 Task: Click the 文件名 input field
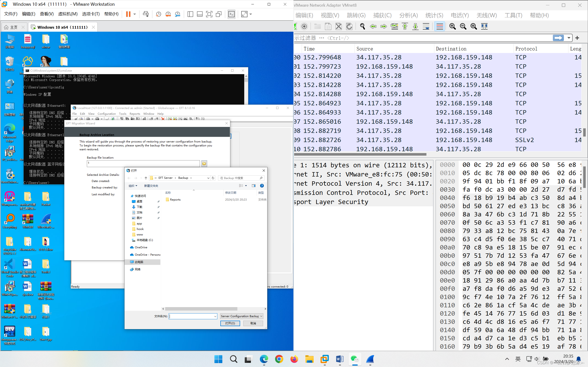191,316
